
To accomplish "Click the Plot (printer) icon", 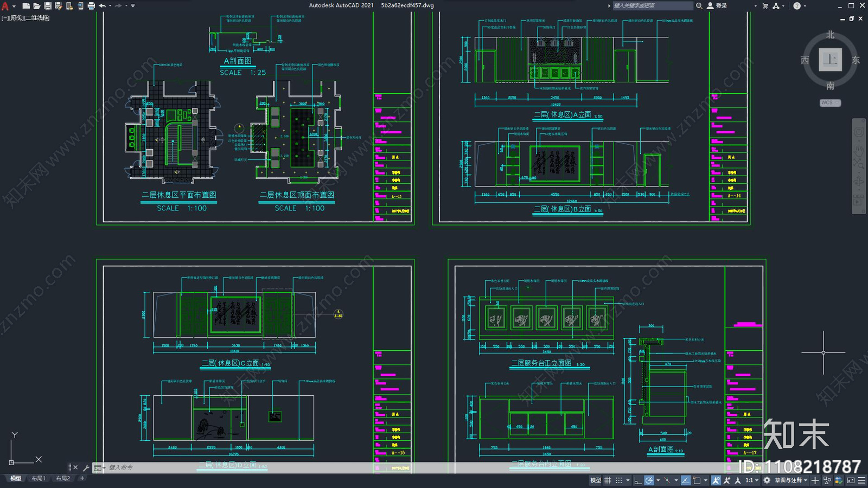I will [91, 6].
